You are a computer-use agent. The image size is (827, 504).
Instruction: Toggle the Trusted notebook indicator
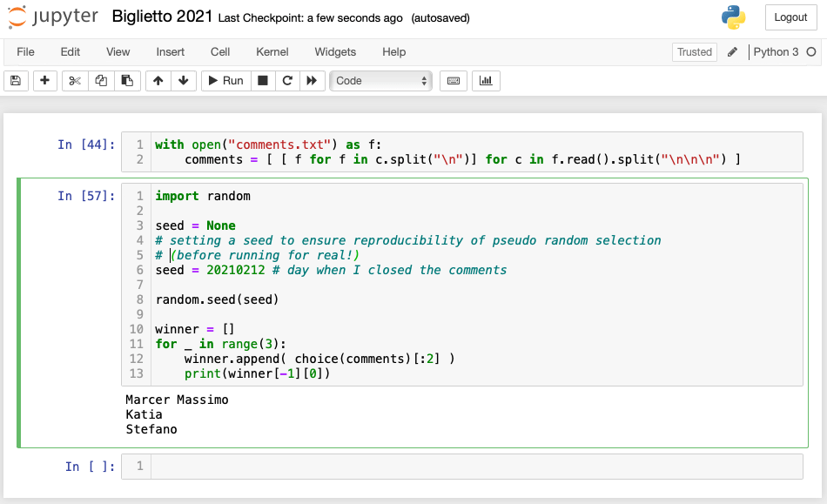click(695, 51)
